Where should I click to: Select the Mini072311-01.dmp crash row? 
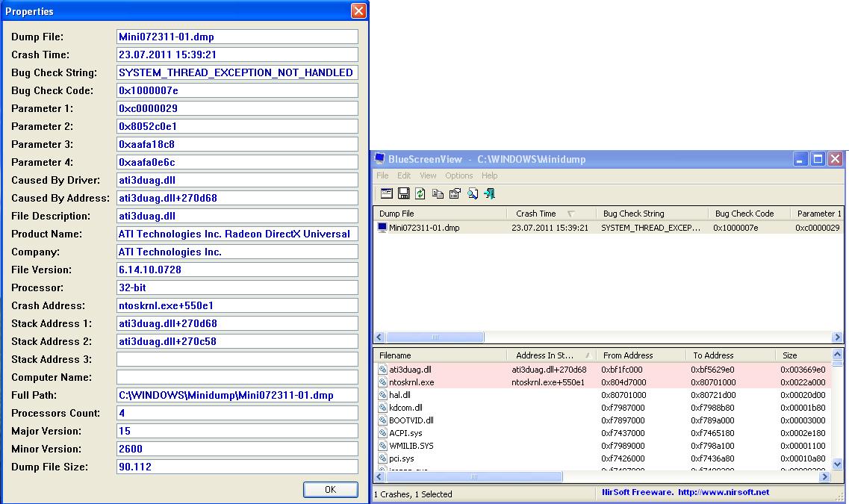[609, 228]
